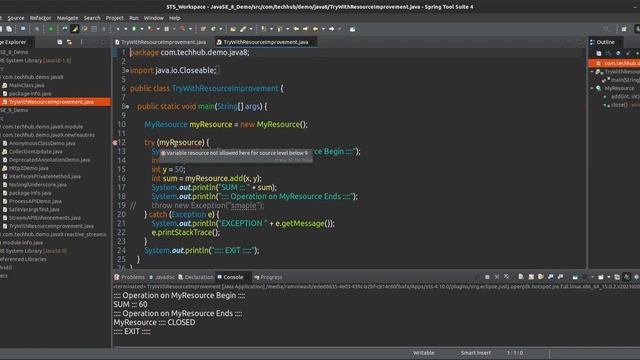This screenshot has width=640, height=360.
Task: Switch to the Progress tab
Action: click(268, 277)
